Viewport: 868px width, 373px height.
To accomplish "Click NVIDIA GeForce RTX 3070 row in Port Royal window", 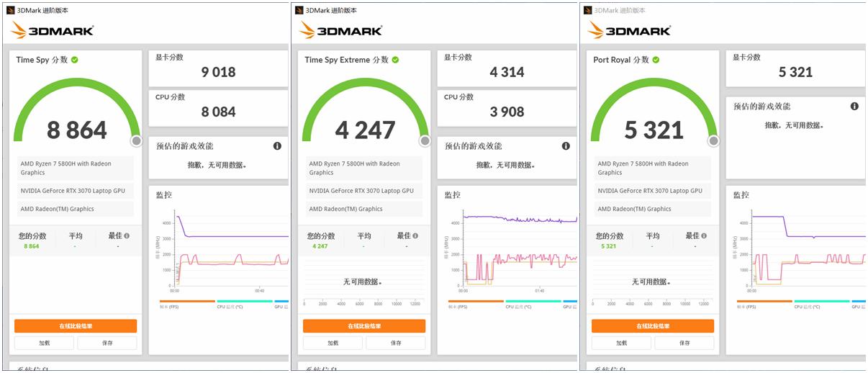I will pos(653,191).
